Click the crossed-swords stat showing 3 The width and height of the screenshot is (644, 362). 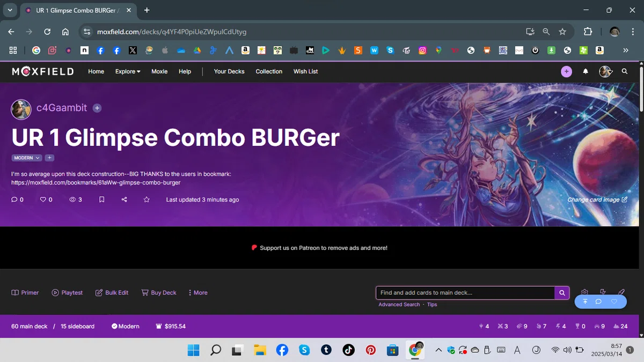(502, 326)
